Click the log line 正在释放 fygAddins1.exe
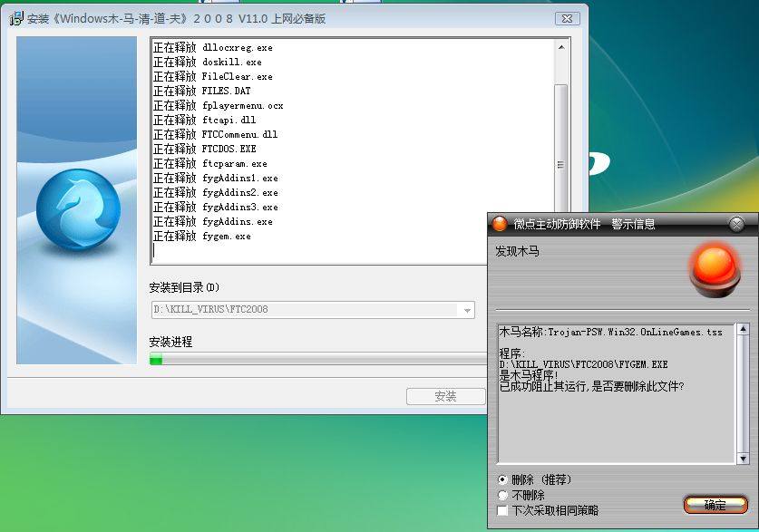This screenshot has height=532, width=759. 216,178
